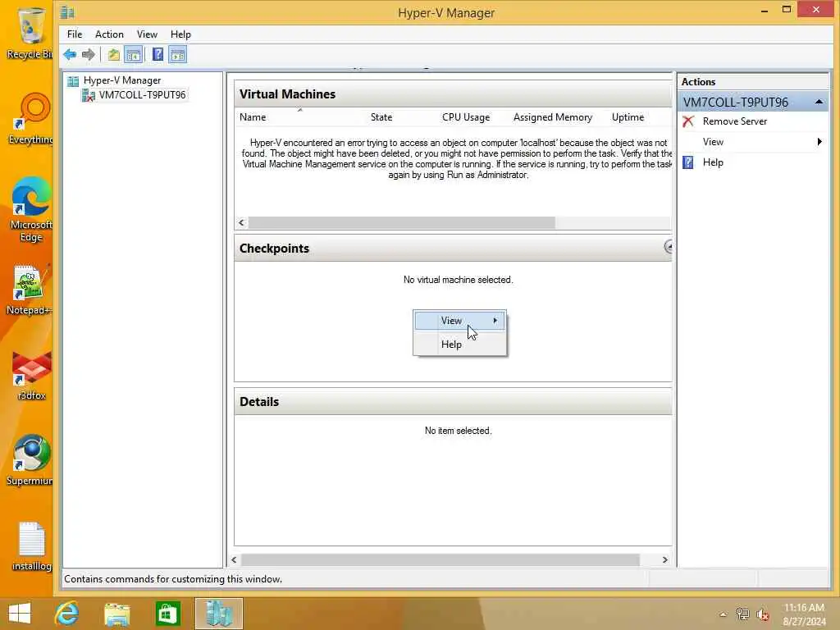This screenshot has height=630, width=840.
Task: Select the Recycle Bin desktop icon
Action: 30,33
